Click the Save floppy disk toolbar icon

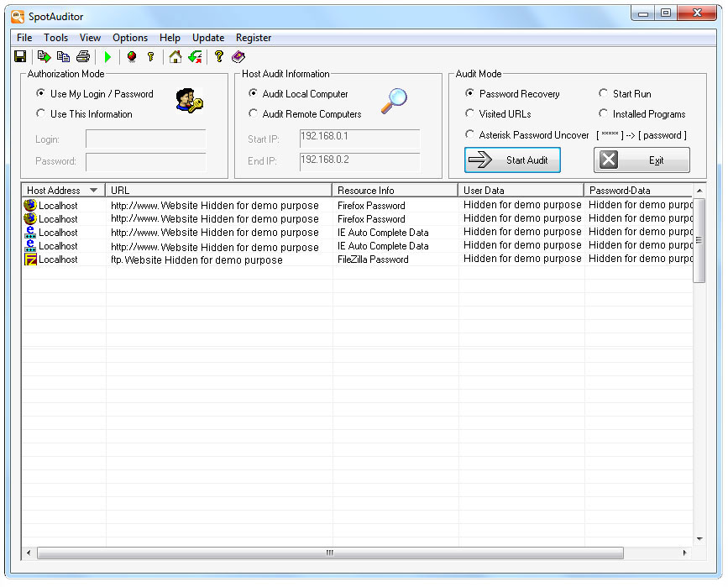pyautogui.click(x=20, y=57)
